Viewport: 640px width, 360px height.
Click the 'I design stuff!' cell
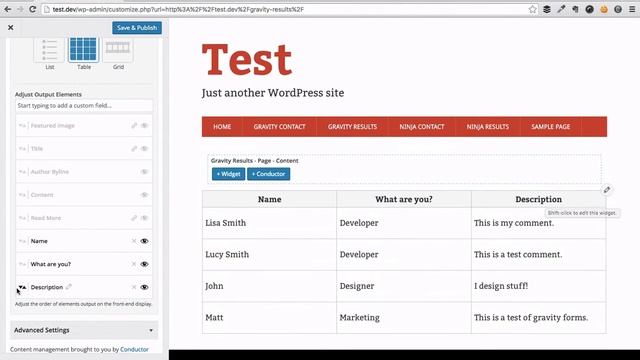point(538,286)
